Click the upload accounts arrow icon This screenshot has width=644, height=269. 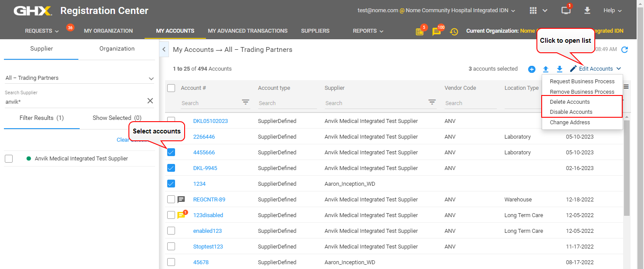[546, 69]
